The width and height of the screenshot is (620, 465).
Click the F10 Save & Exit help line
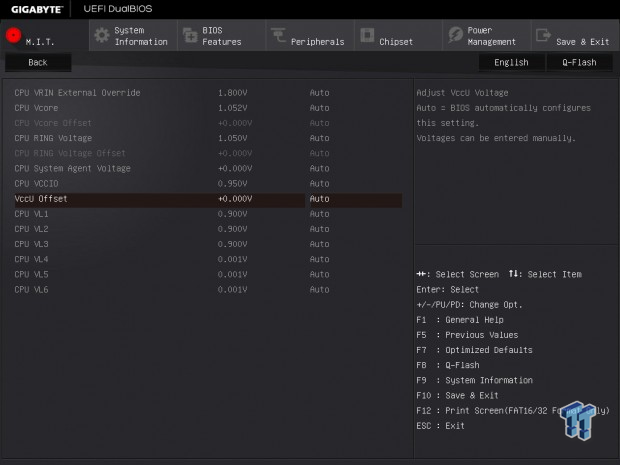click(x=457, y=395)
